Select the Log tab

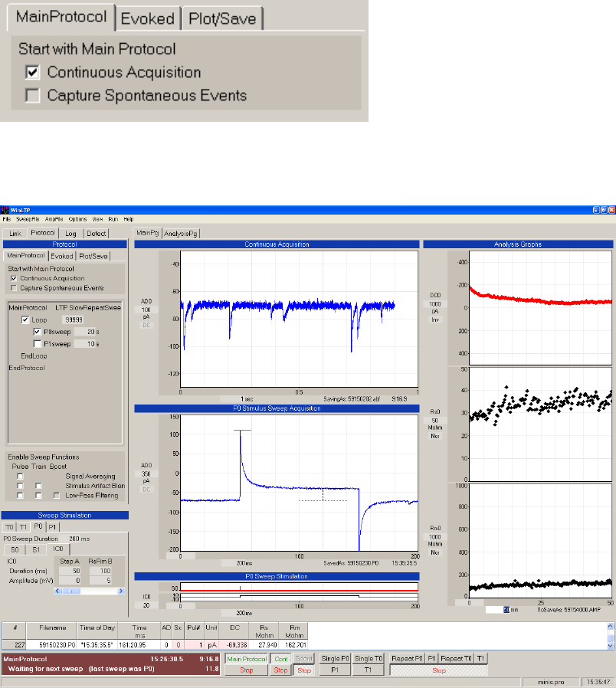70,233
